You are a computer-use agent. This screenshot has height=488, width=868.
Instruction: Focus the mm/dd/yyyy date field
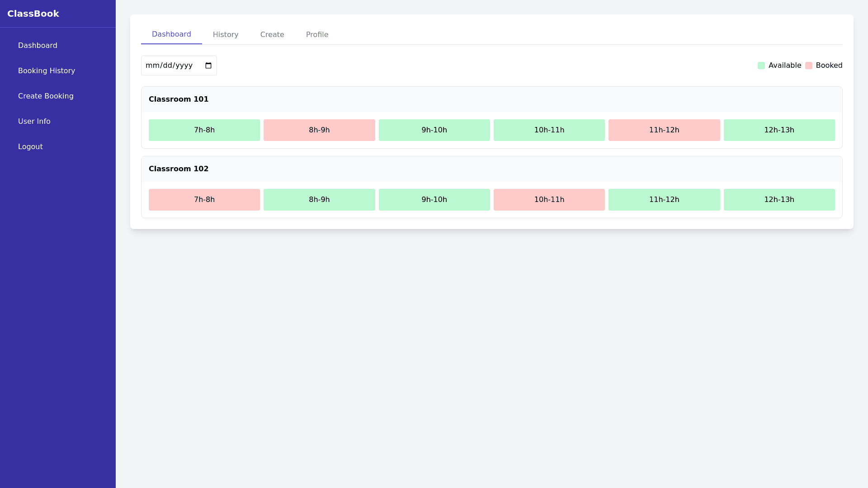(170, 66)
